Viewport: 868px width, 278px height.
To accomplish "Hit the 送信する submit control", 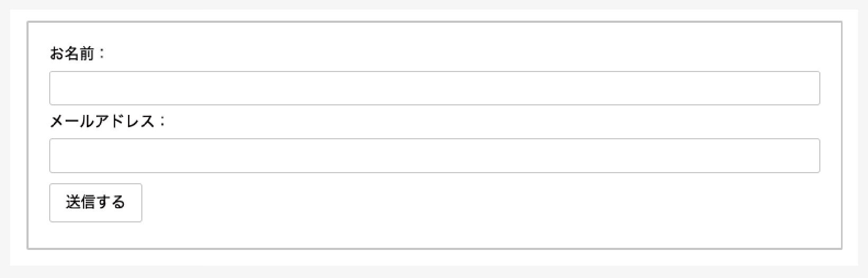I will [95, 202].
